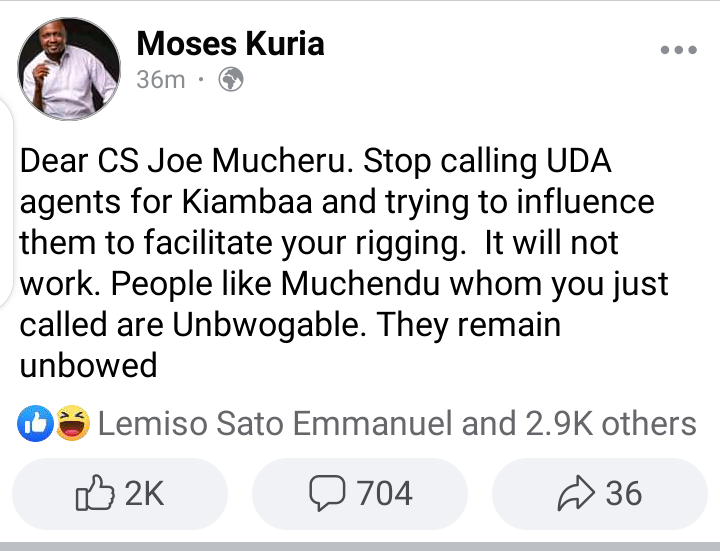This screenshot has height=551, width=720.
Task: Click the 2K count in the Like button
Action: 143,494
